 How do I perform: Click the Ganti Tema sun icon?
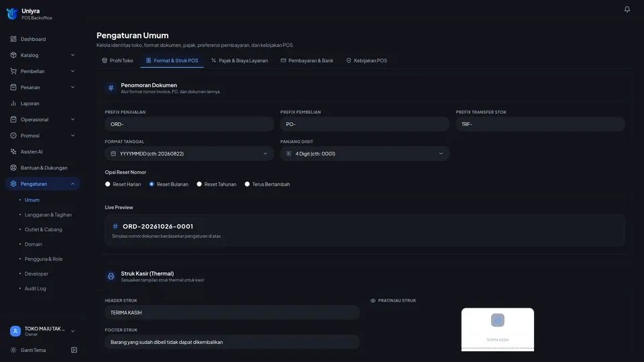pyautogui.click(x=13, y=350)
